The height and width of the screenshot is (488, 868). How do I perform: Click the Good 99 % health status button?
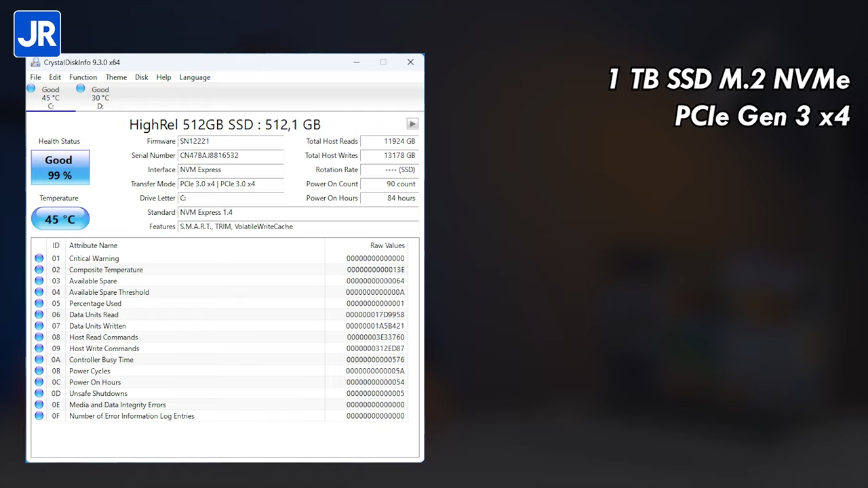[x=60, y=167]
